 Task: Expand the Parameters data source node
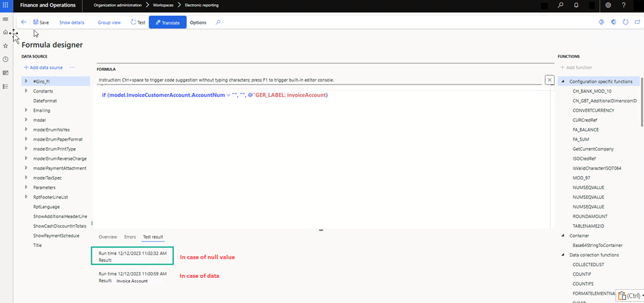click(26, 187)
